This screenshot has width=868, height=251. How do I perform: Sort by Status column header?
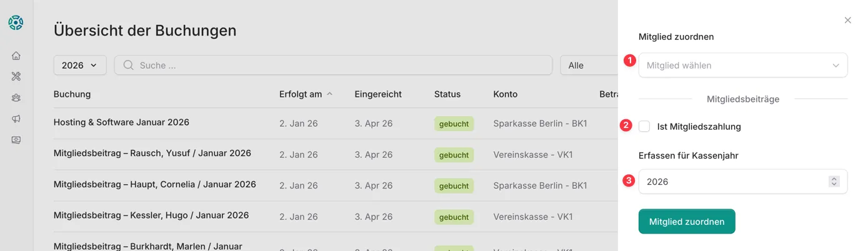point(447,94)
